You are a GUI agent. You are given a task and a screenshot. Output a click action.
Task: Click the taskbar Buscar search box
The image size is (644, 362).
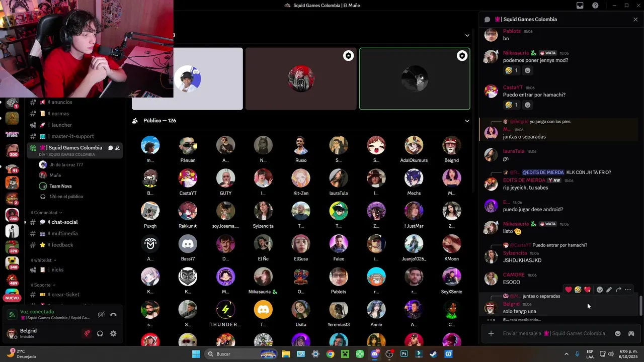coord(241,354)
